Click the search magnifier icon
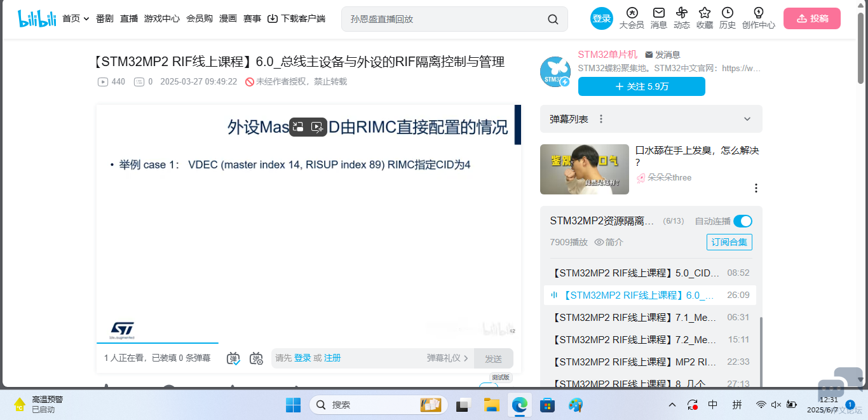The image size is (868, 420). pyautogui.click(x=553, y=19)
